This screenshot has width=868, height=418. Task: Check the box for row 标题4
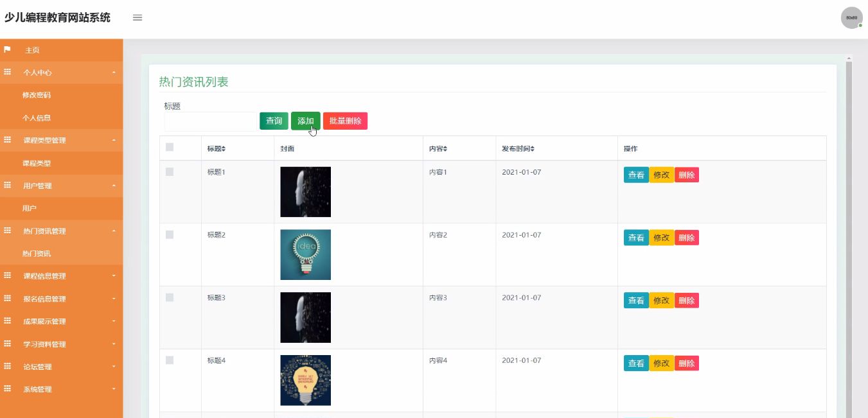tap(170, 360)
